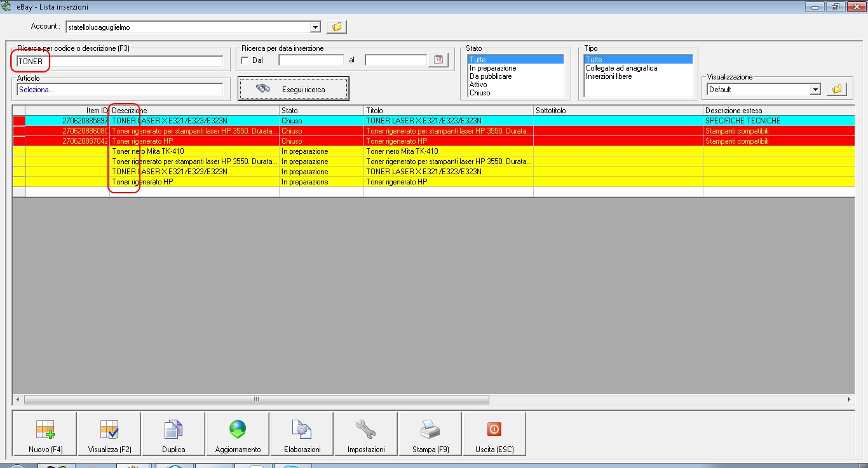Select In preparazione in the Stato list
This screenshot has height=468, width=868.
coord(515,68)
